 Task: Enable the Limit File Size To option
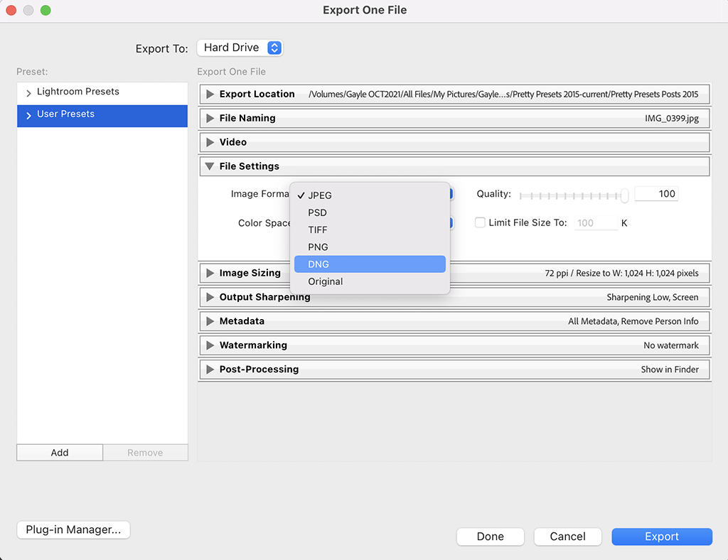click(480, 222)
